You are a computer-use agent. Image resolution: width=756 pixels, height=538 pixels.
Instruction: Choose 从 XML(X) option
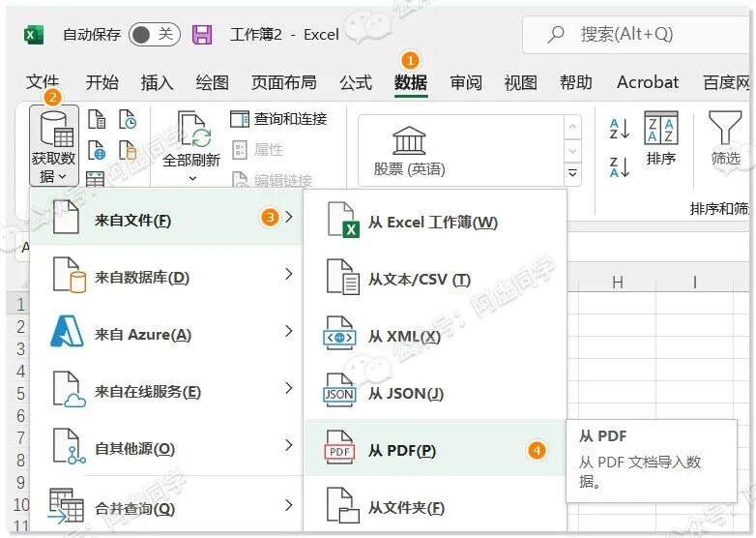435,335
